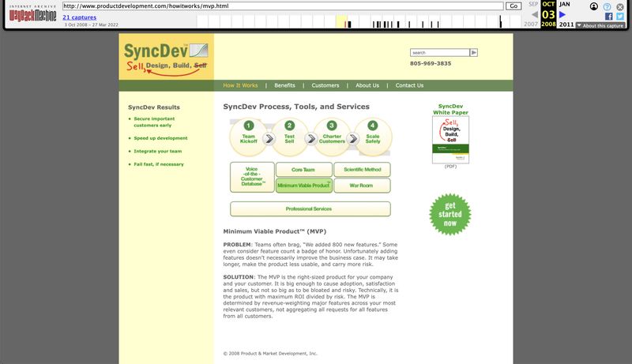
Task: Click 'Integrate your team' text
Action: (157, 152)
